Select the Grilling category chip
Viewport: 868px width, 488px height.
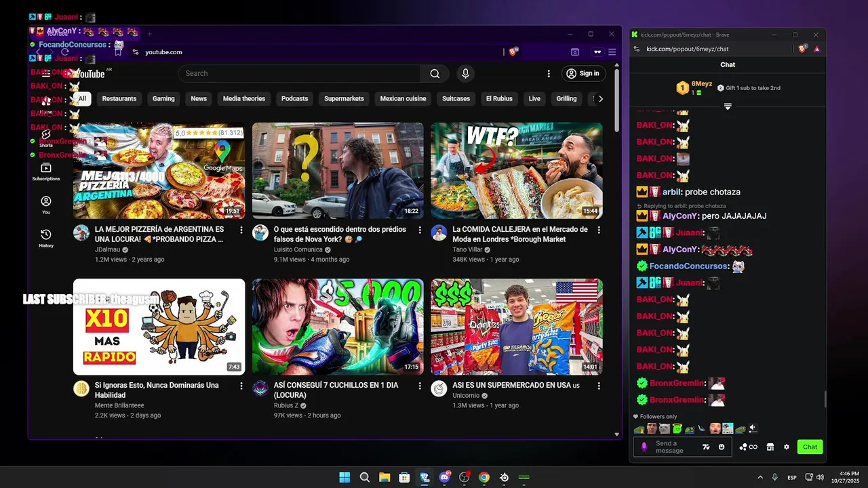pyautogui.click(x=566, y=98)
